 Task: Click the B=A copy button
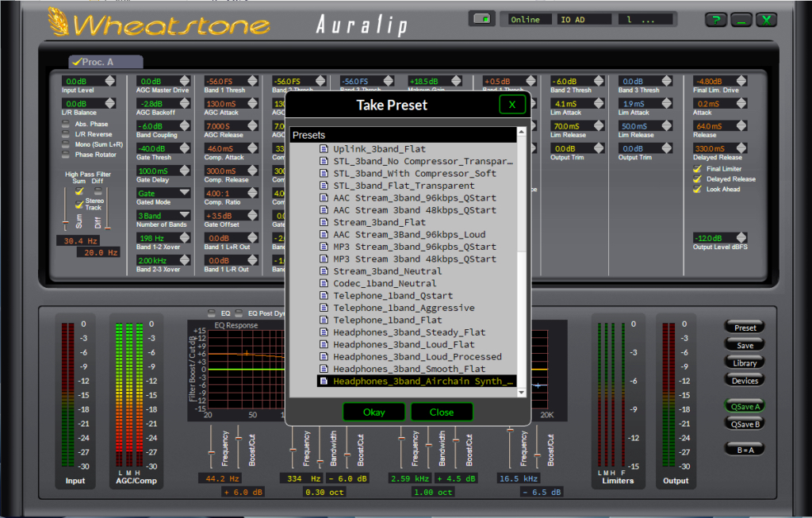pyautogui.click(x=745, y=450)
